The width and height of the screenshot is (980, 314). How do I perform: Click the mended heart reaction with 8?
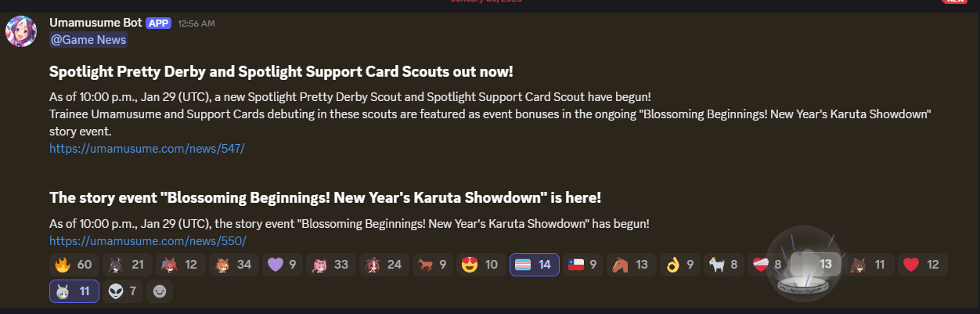(x=767, y=265)
